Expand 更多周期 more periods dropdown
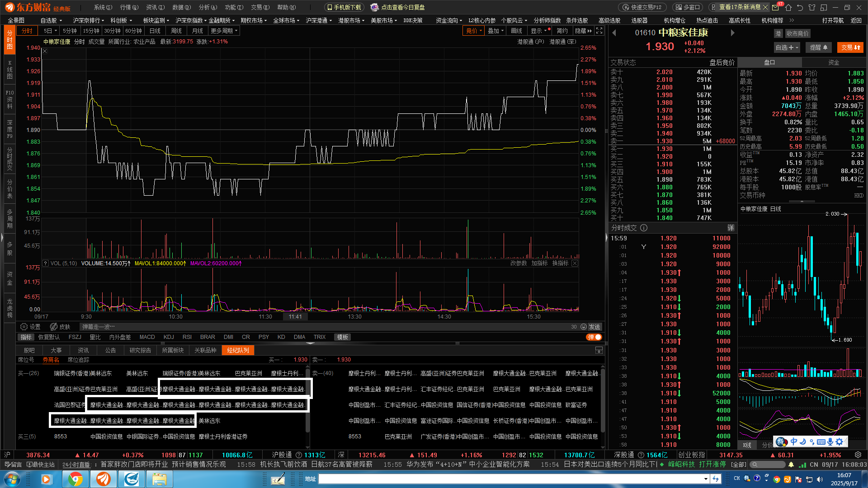 (224, 31)
